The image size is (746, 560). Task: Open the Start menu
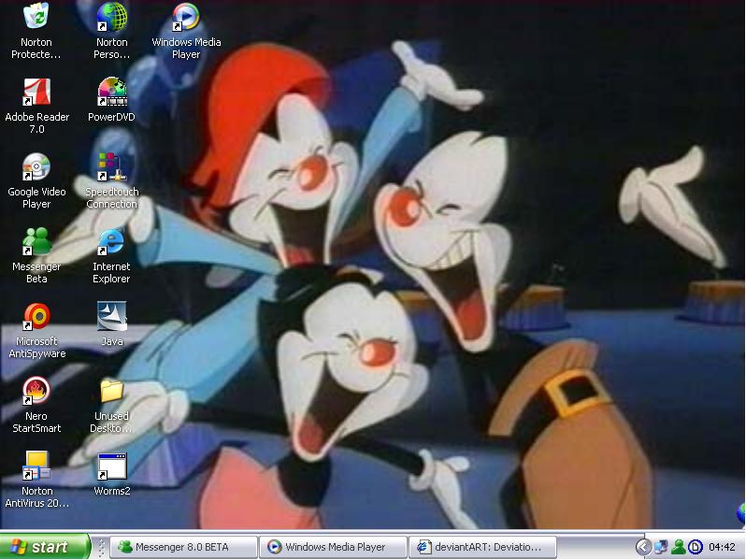tap(45, 547)
